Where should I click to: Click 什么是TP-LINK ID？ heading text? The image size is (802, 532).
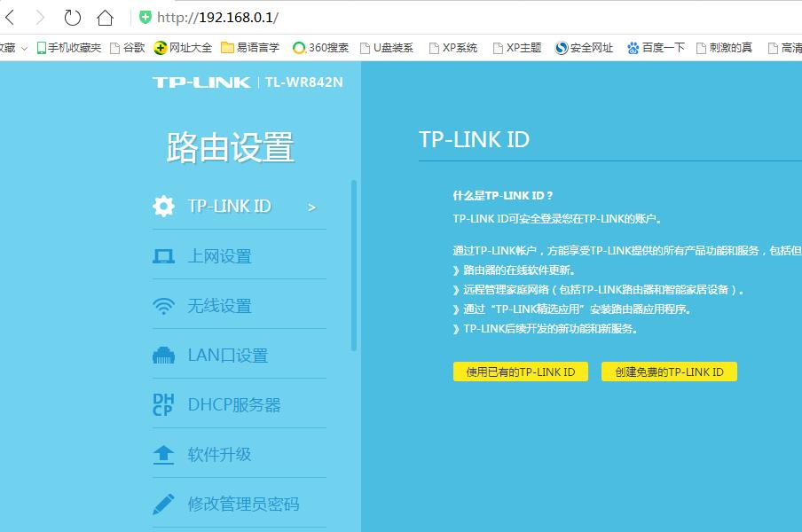(503, 195)
